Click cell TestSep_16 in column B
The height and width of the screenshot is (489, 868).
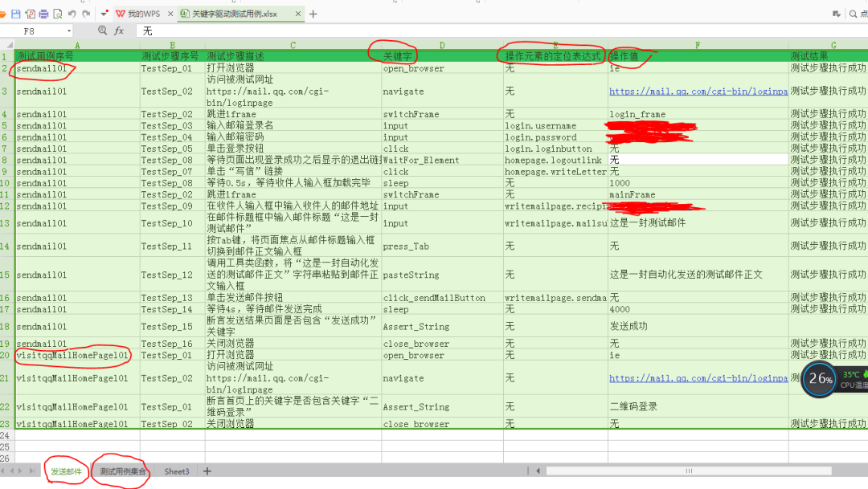point(173,344)
